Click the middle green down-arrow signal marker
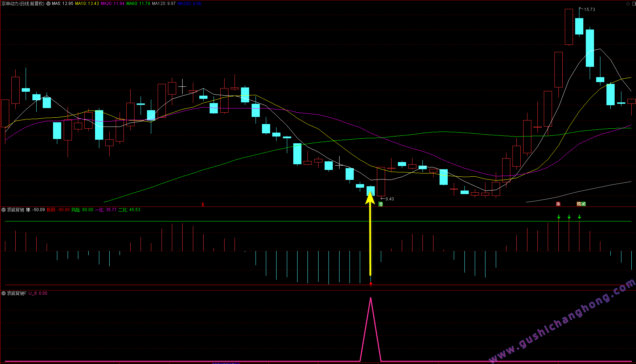The height and width of the screenshot is (364, 636). coord(569,217)
